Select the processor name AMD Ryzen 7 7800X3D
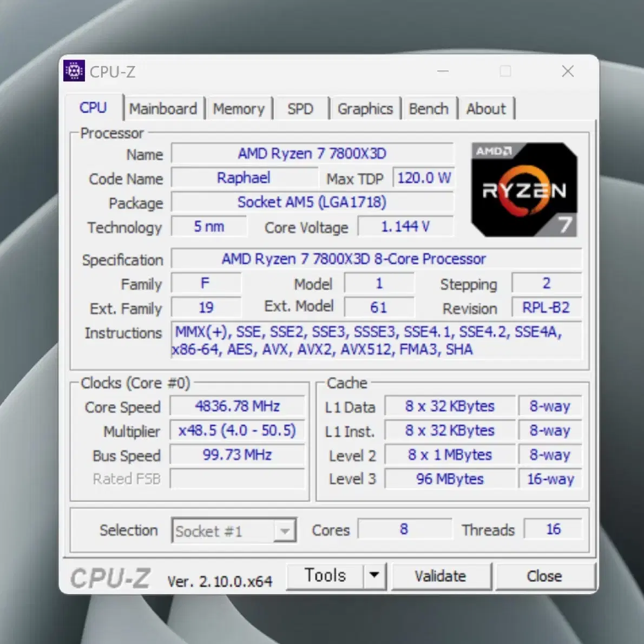The image size is (644, 644). [313, 153]
